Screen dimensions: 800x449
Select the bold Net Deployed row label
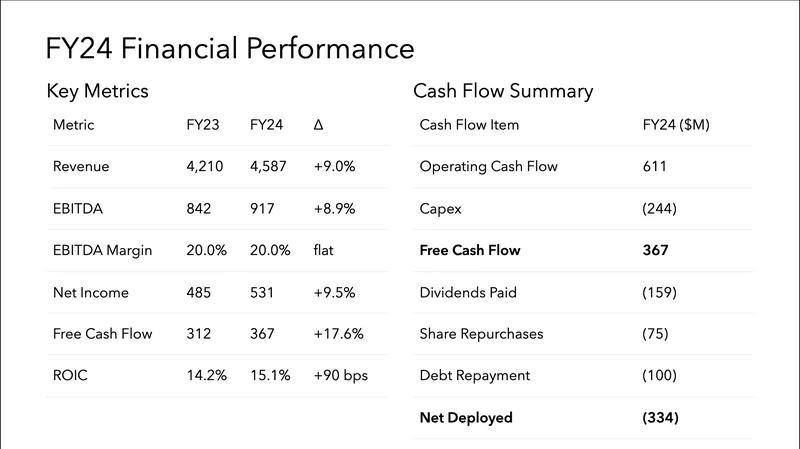pos(466,417)
